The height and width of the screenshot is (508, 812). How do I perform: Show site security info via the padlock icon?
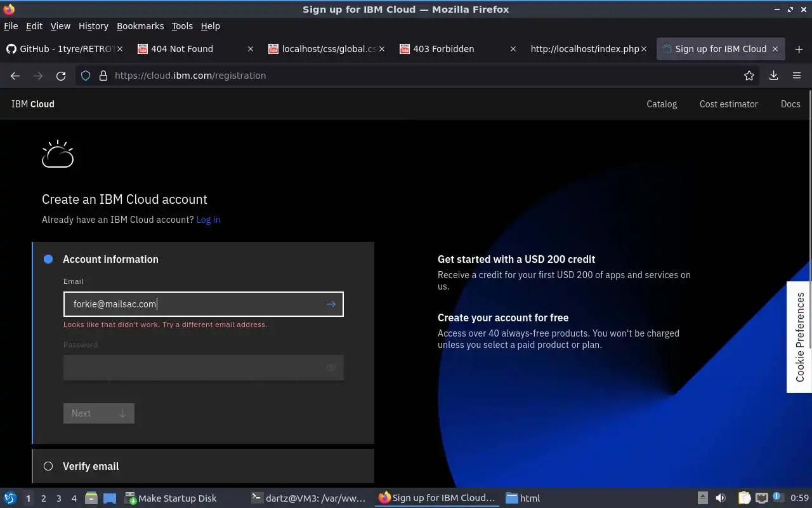(103, 76)
